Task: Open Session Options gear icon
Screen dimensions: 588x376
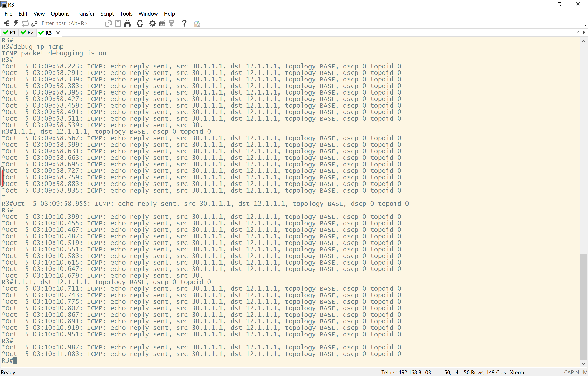Action: click(x=153, y=23)
